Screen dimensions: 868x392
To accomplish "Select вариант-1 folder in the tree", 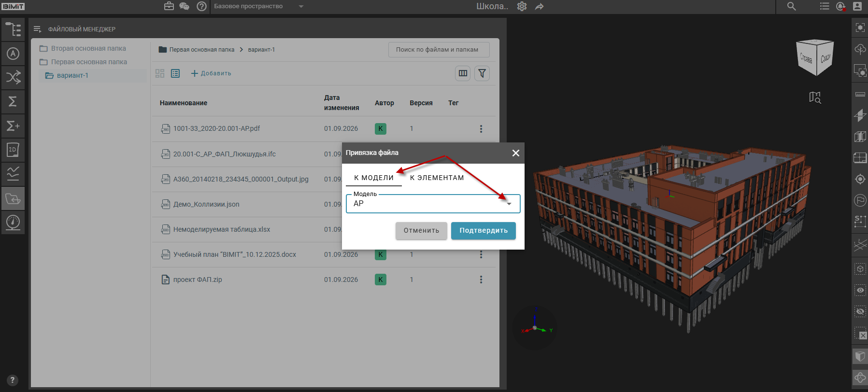I will (x=93, y=75).
